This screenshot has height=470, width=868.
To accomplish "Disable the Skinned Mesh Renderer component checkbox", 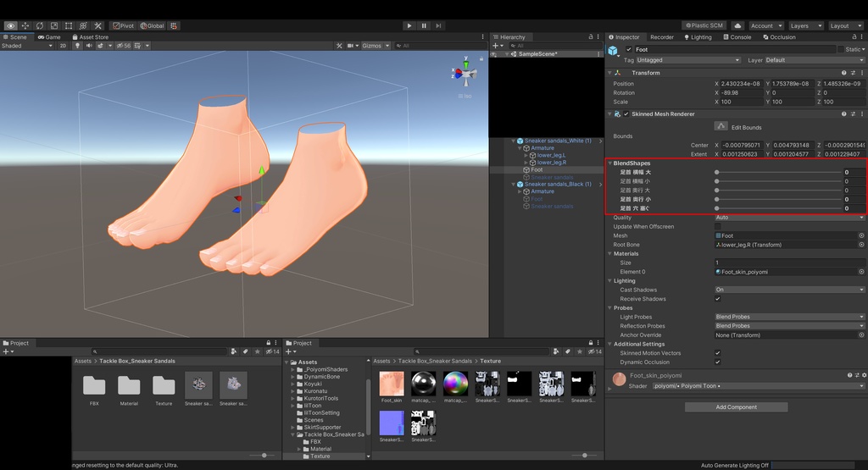I will coord(626,113).
